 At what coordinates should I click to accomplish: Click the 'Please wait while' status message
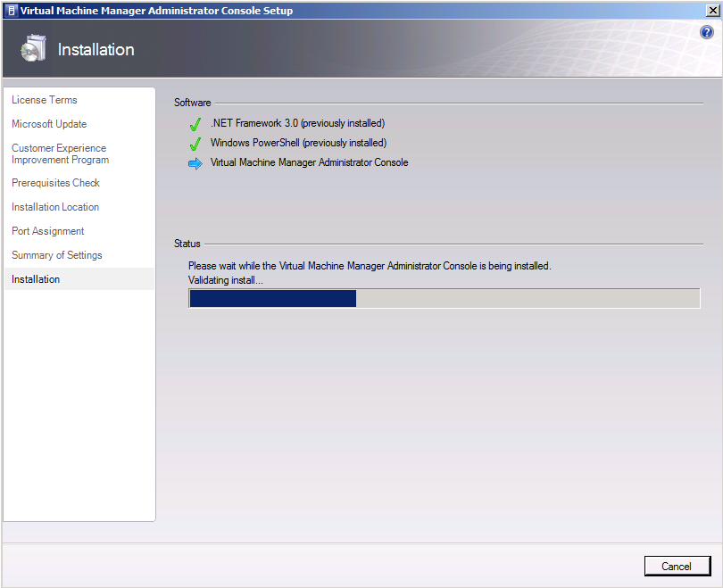coord(370,266)
